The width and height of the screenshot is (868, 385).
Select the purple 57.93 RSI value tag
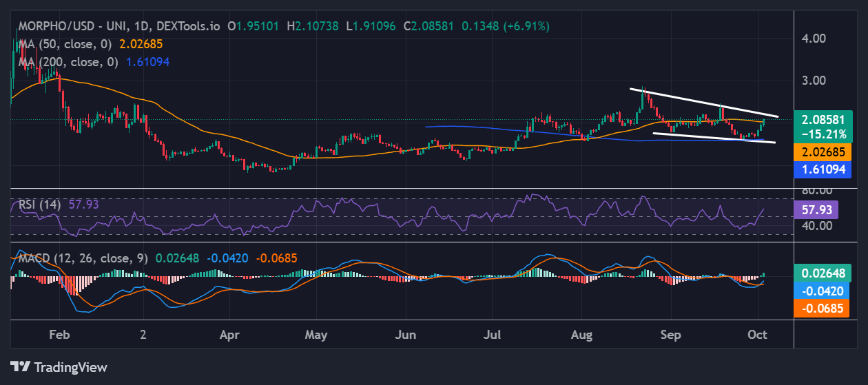(816, 209)
